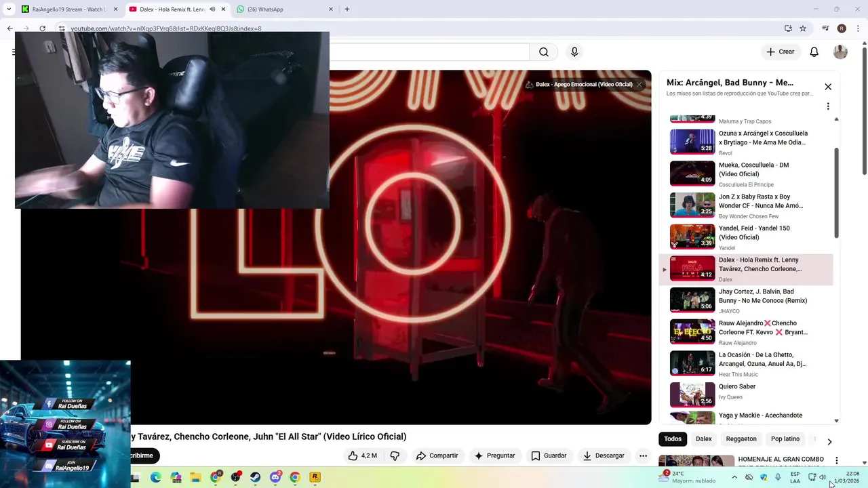This screenshot has height=488, width=868.
Task: Play Yandel, Feid - Yandel 150 video
Action: point(746,237)
